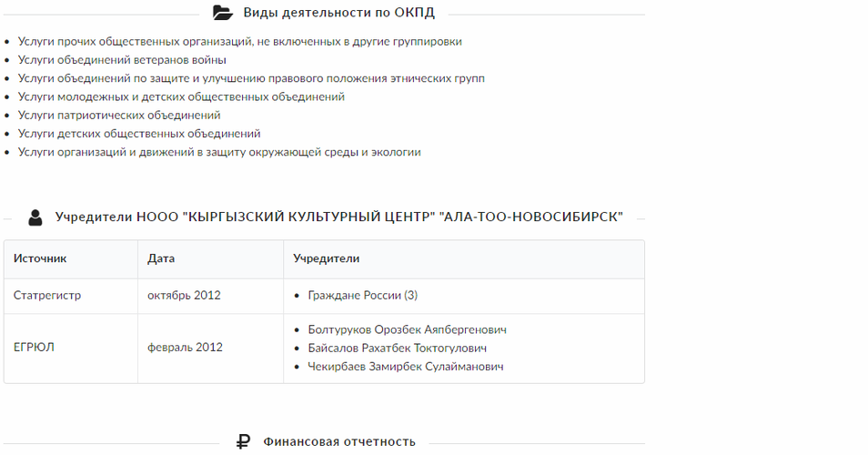Click Услуги детских общественных объединений

[139, 134]
